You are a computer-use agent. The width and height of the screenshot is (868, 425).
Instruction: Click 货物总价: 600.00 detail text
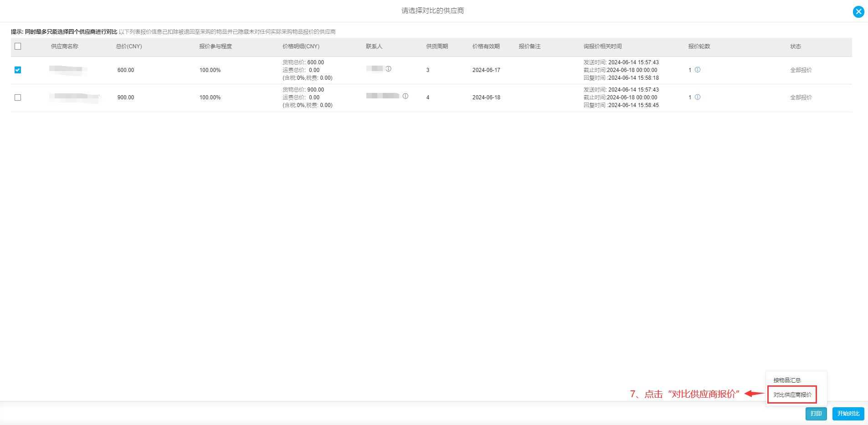click(x=303, y=62)
